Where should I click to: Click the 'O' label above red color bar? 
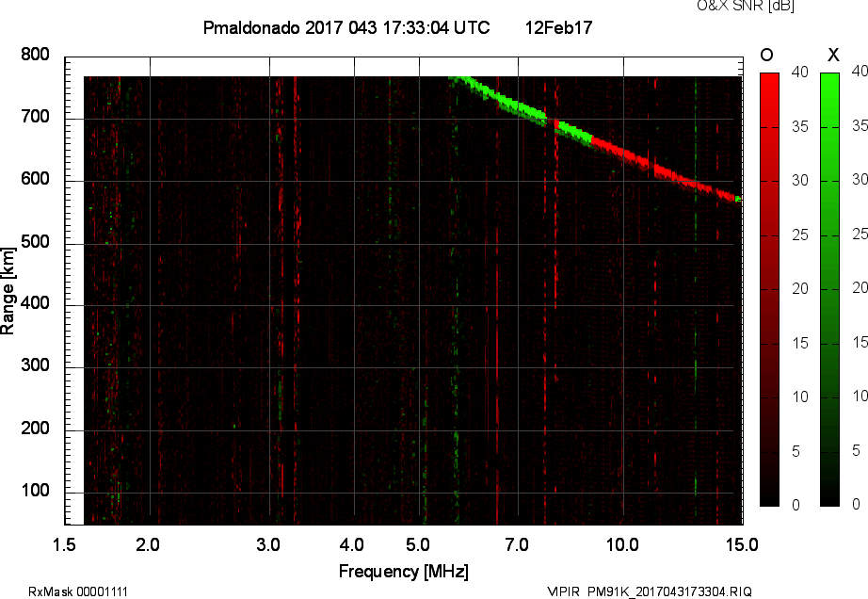767,55
